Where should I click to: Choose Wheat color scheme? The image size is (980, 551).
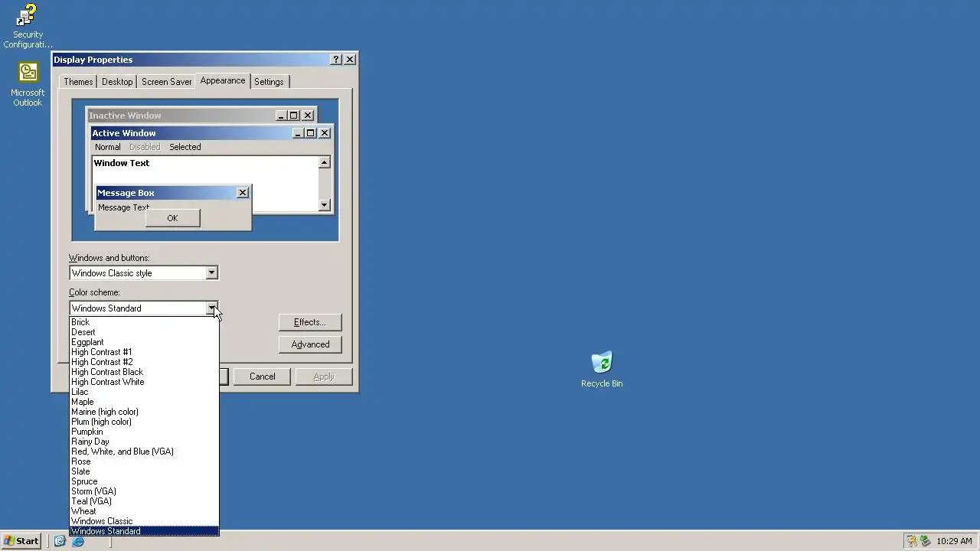(144, 511)
